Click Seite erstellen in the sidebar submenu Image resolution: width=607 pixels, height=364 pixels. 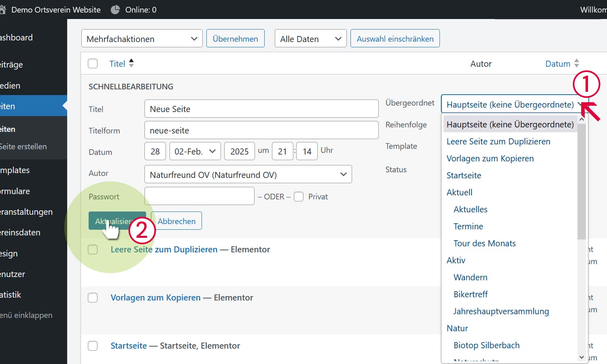click(23, 146)
